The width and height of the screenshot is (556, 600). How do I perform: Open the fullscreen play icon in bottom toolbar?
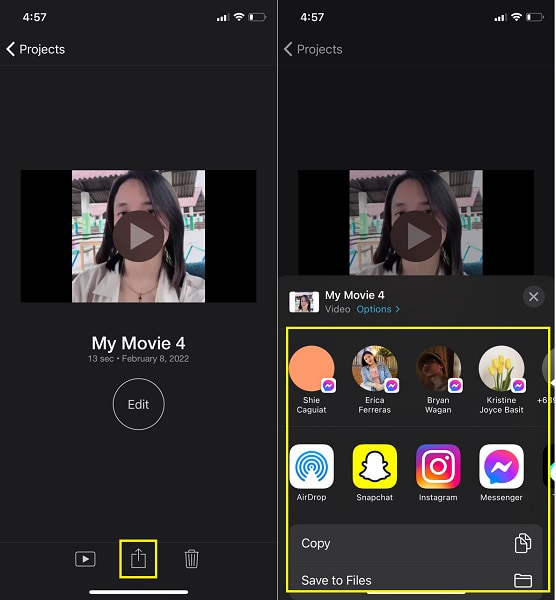[x=85, y=559]
